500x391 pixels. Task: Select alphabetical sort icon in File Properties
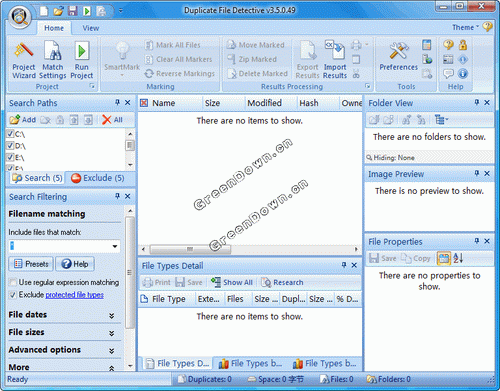click(458, 258)
